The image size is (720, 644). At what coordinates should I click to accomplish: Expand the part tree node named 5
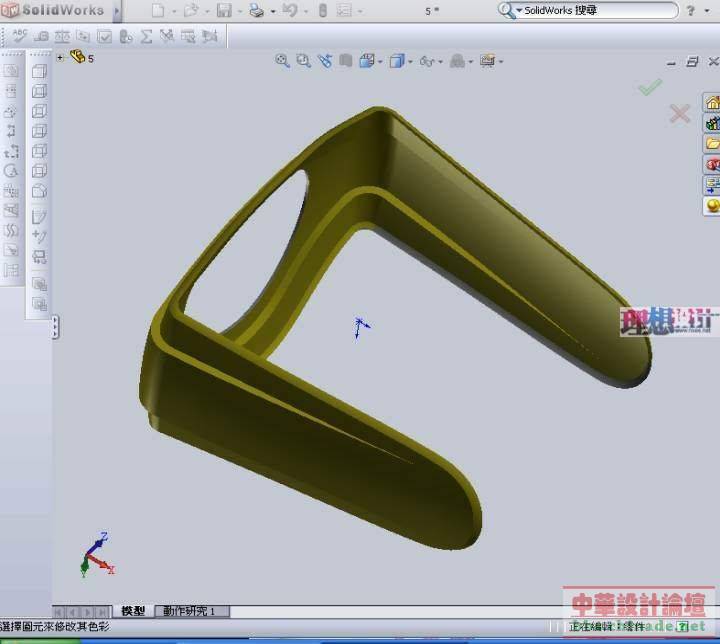click(x=60, y=58)
